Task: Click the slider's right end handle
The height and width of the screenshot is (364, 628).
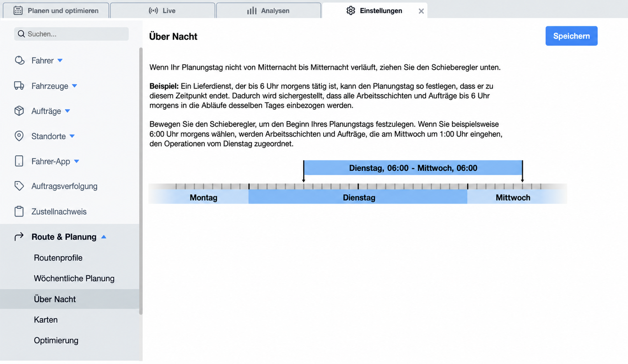Action: click(x=522, y=171)
